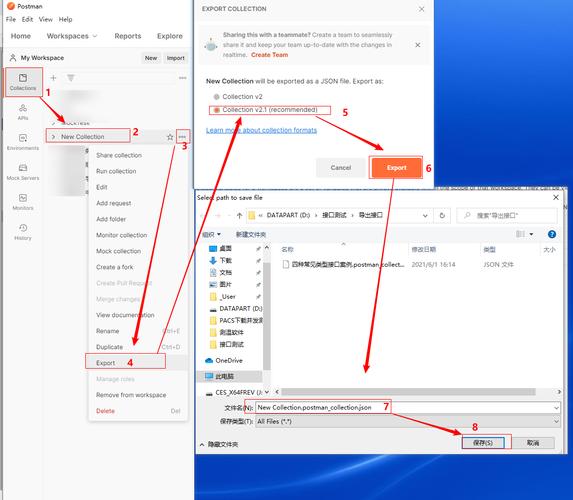Click the orange Export button
Screen dimensions: 573x500
coord(396,168)
